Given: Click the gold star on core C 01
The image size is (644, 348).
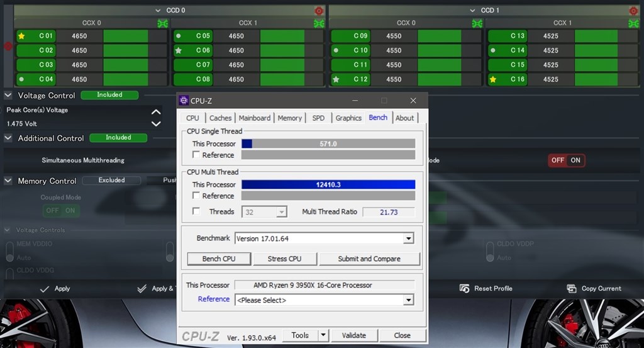Looking at the screenshot, I should pos(21,36).
